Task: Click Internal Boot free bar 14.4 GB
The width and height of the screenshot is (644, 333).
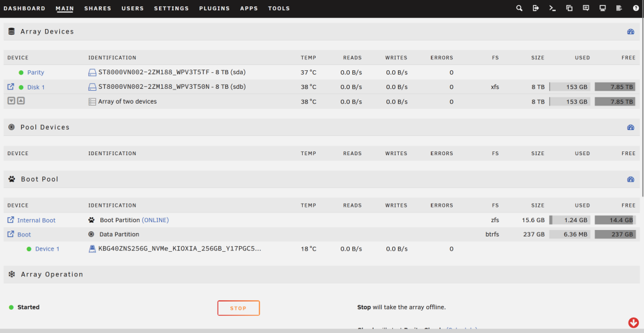Action: [615, 220]
